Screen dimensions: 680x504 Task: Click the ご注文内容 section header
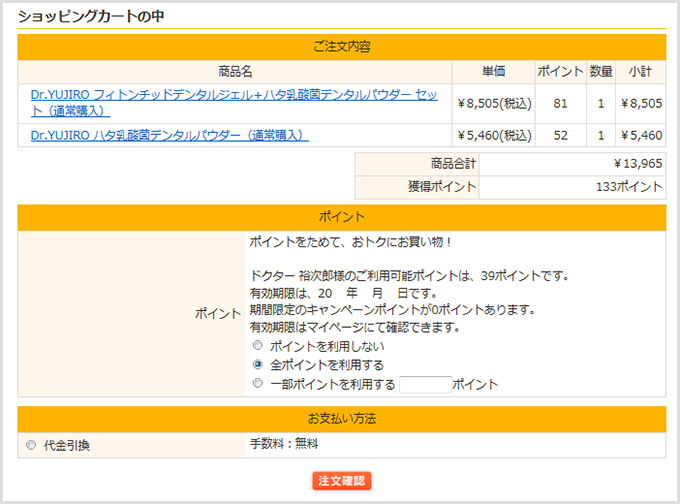342,46
